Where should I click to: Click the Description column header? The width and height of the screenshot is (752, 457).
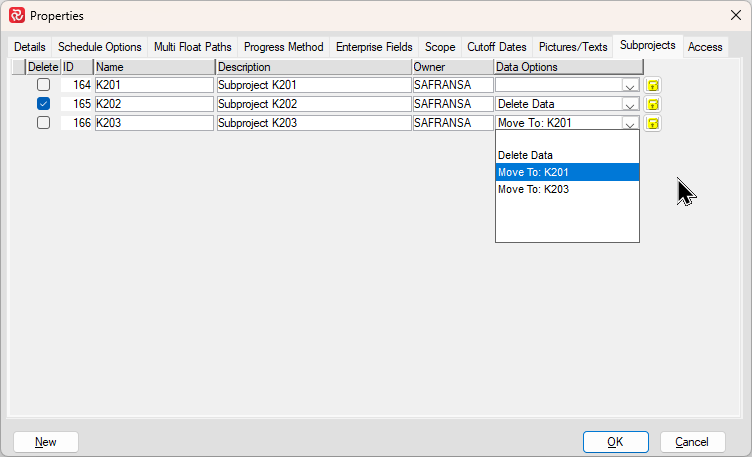pos(314,67)
